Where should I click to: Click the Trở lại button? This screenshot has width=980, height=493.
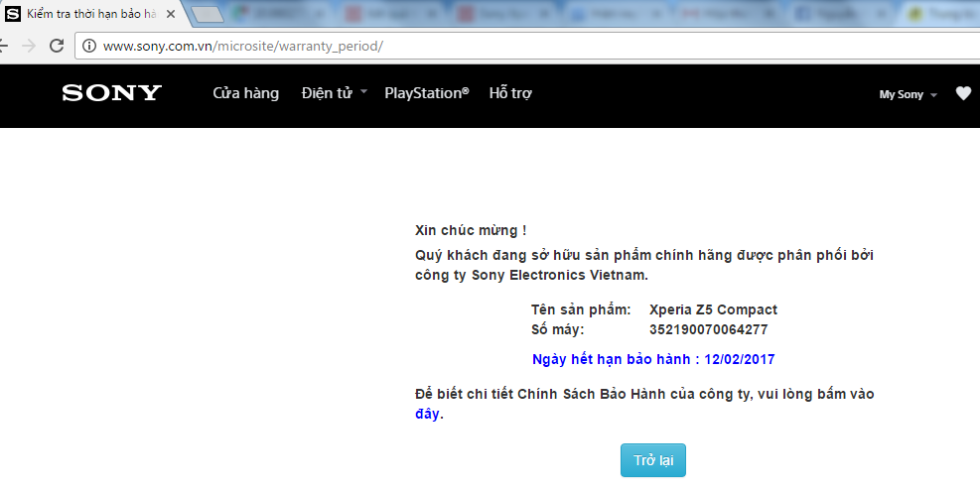(653, 460)
